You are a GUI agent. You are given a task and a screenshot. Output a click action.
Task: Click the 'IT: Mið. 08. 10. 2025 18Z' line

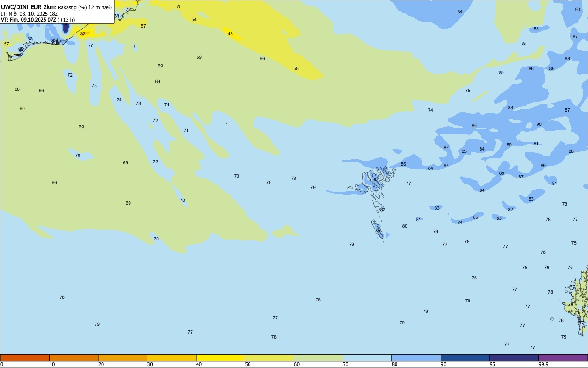[x=29, y=14]
